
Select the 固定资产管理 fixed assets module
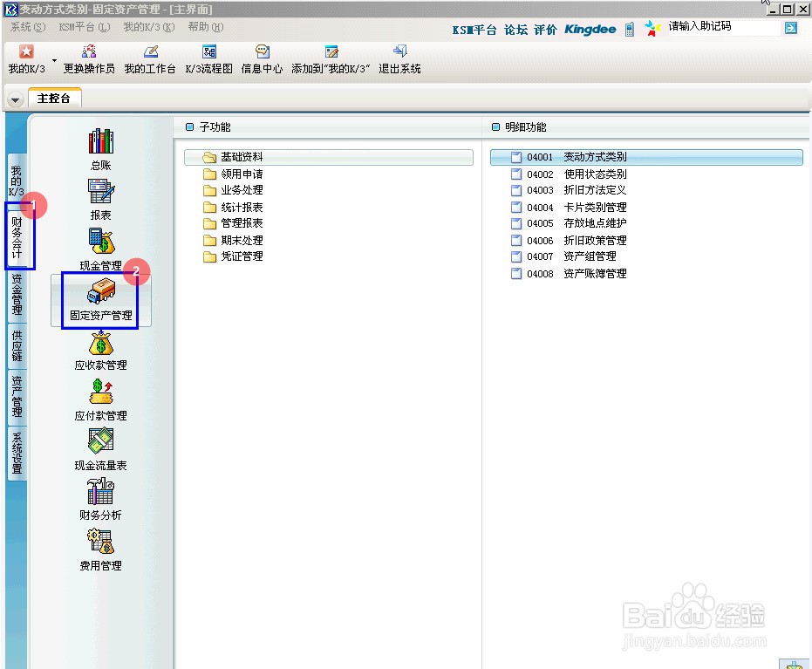tap(101, 300)
